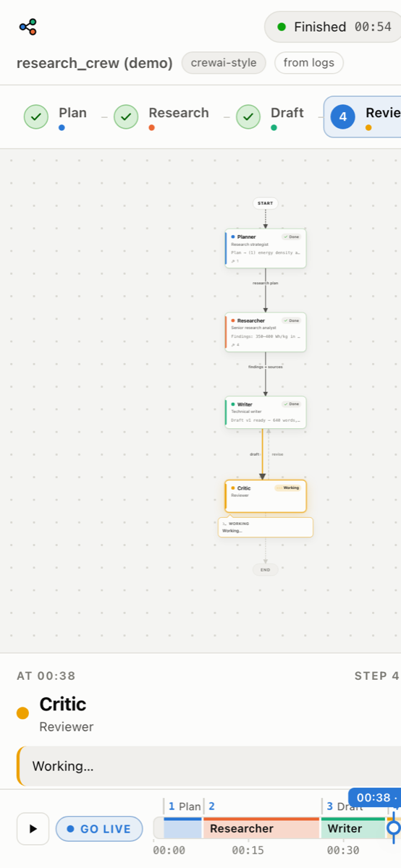The image size is (401, 868).
Task: Switch to the Draft stage tab
Action: (270, 116)
